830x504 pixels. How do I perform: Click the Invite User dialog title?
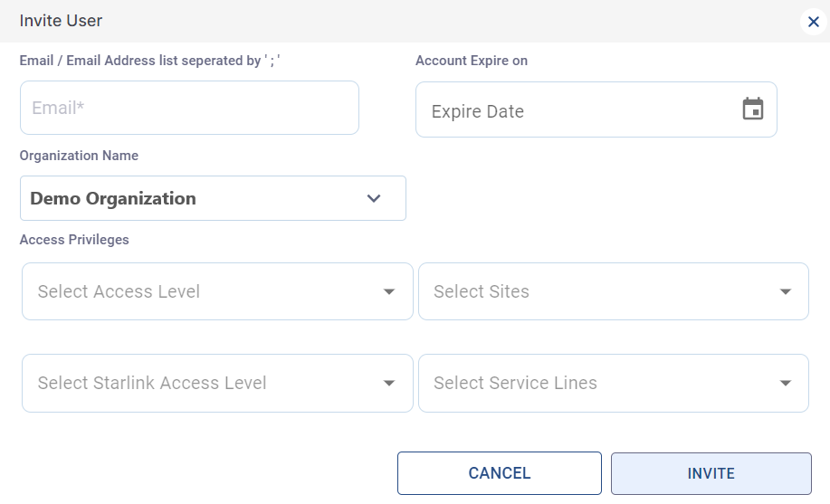click(61, 20)
